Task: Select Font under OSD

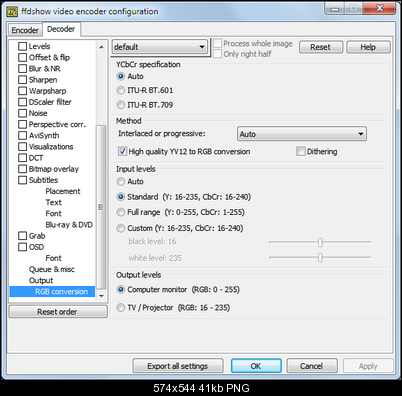Action: click(x=53, y=258)
